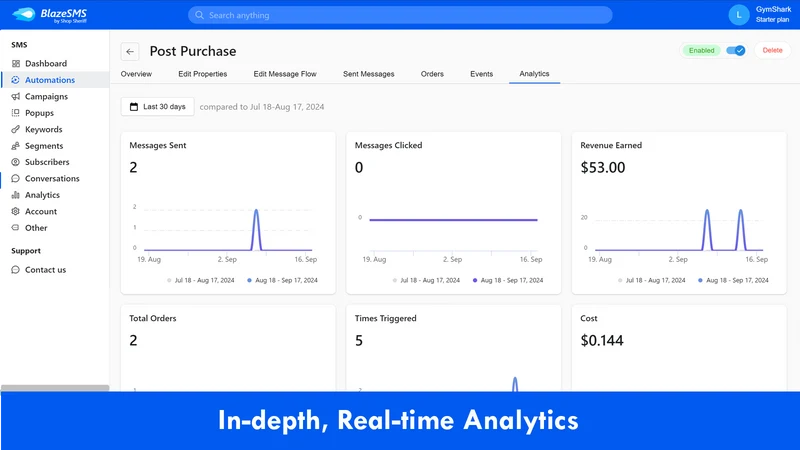Click the Other sidebar icon
Image resolution: width=800 pixels, height=450 pixels.
(16, 228)
